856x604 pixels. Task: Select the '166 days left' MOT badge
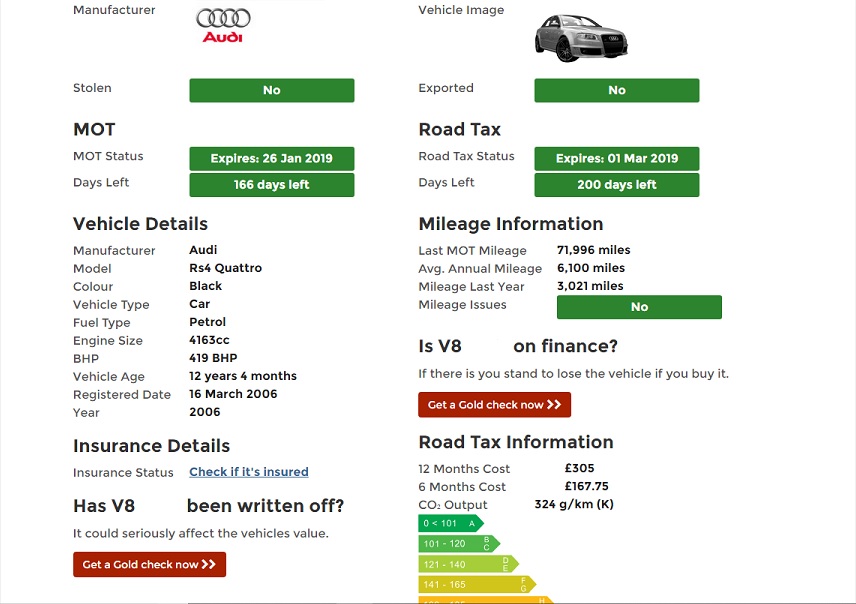tap(272, 185)
